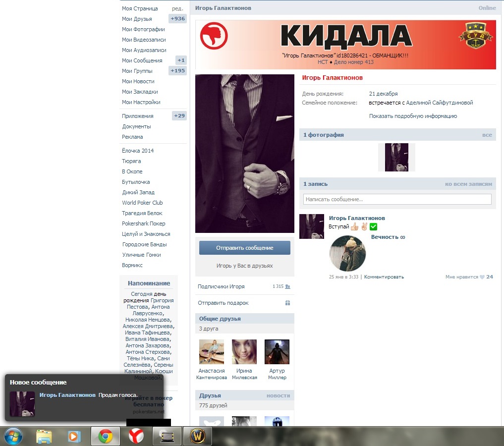Open Ирина Милевская friend avatar
Viewport: 504px width, 446px height.
click(x=244, y=352)
